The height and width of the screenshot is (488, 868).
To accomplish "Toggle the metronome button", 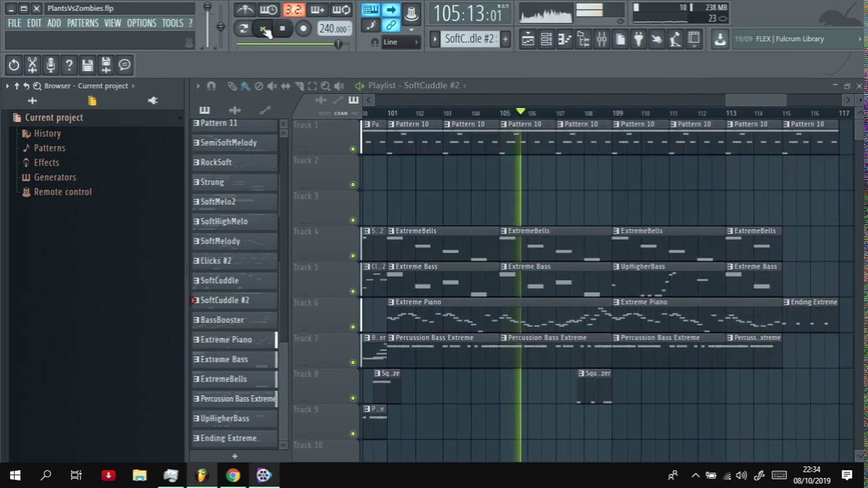I will click(245, 9).
